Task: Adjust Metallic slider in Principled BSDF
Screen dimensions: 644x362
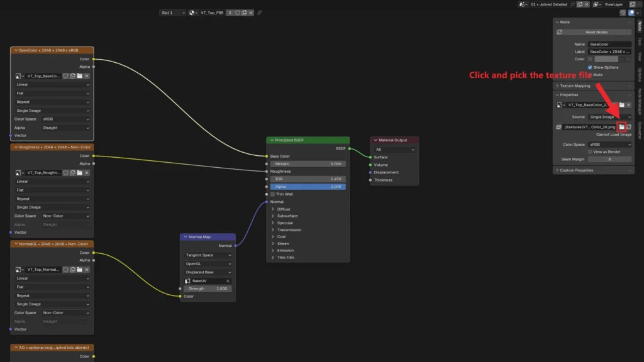Action: (308, 164)
